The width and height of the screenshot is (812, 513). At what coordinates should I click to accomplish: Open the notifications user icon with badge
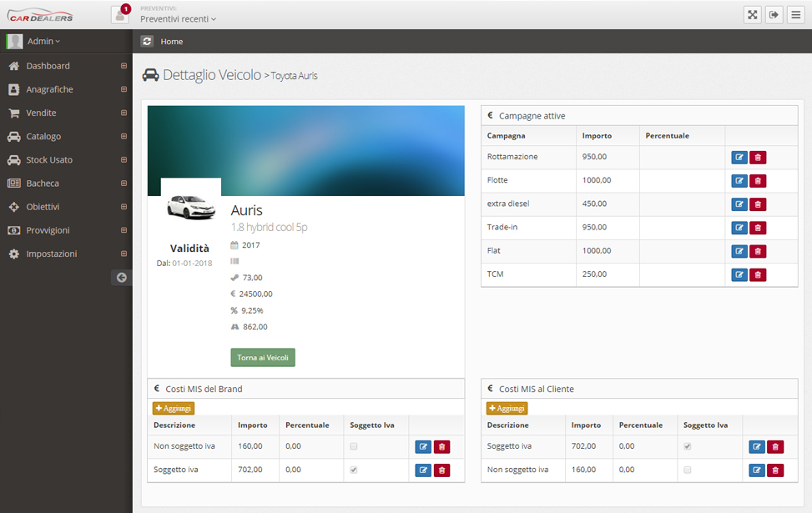tap(120, 14)
